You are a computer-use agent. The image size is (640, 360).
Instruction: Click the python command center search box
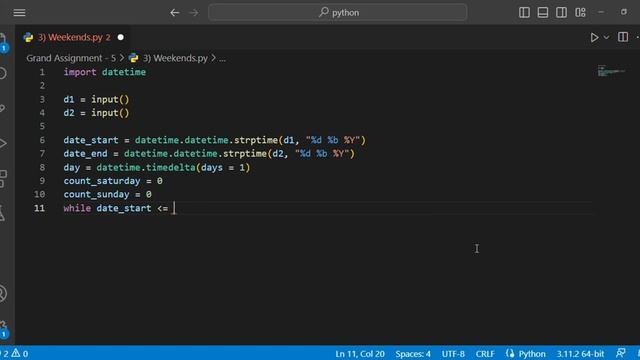tap(338, 12)
